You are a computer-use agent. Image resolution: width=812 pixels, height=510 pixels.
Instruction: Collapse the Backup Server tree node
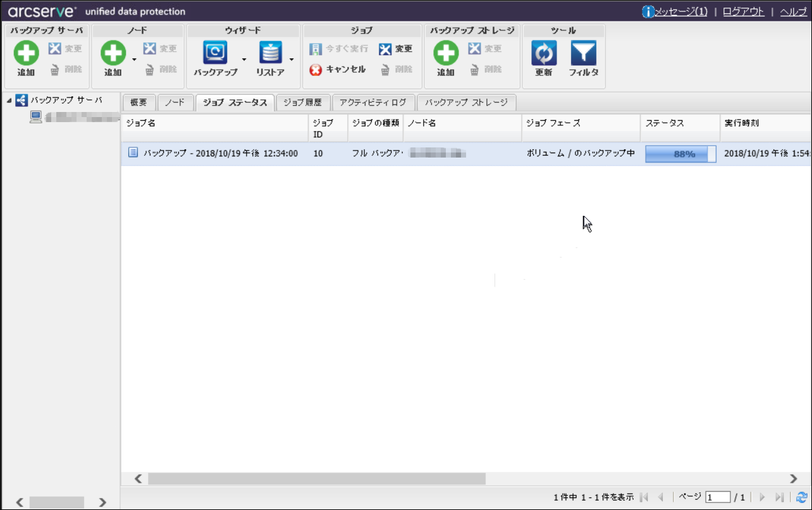9,101
